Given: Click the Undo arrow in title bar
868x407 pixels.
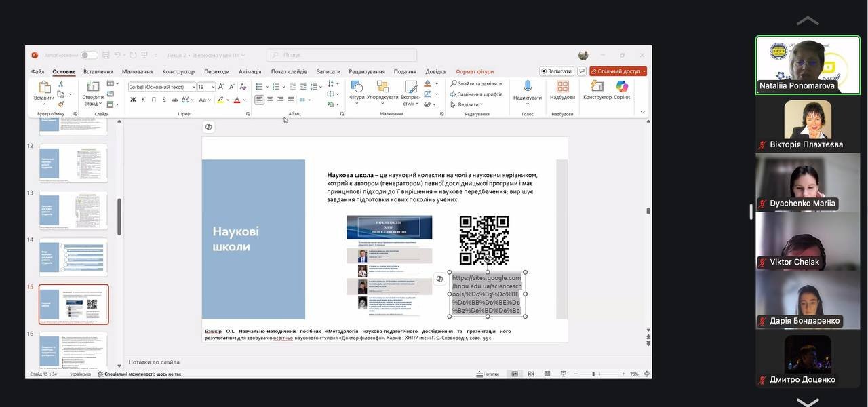Looking at the screenshot, I should (117, 55).
